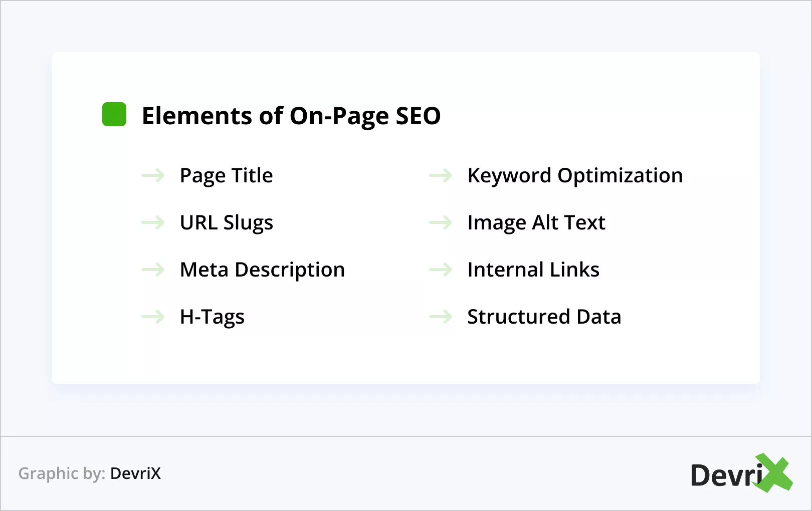This screenshot has height=511, width=812.
Task: Click the DevriX name in graphic credit
Action: [135, 473]
